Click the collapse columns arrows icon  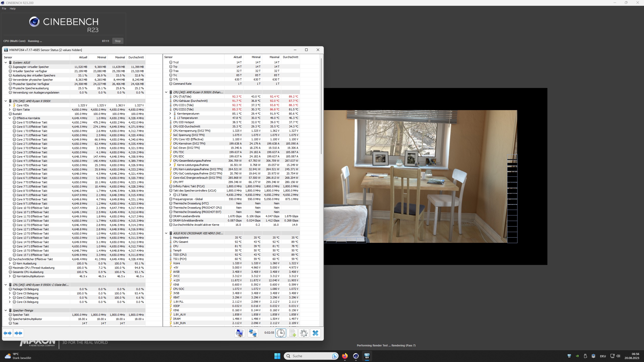(18, 333)
